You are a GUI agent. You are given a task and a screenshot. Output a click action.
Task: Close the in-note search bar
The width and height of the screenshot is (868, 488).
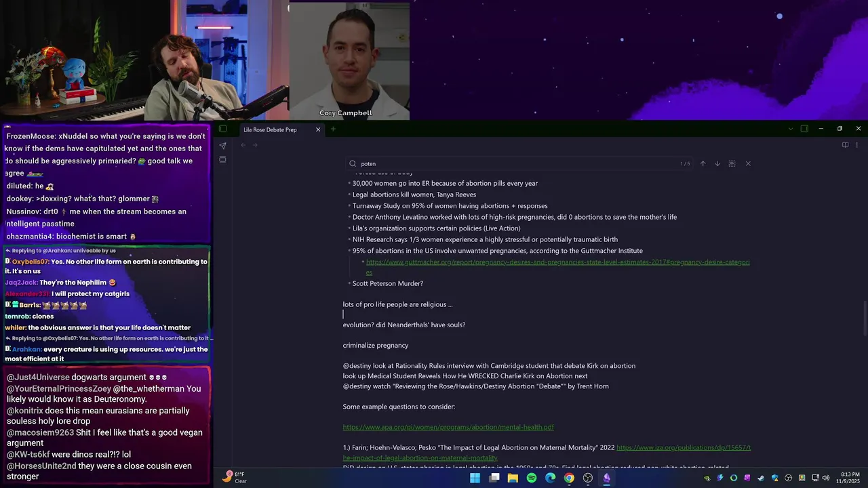(x=748, y=163)
